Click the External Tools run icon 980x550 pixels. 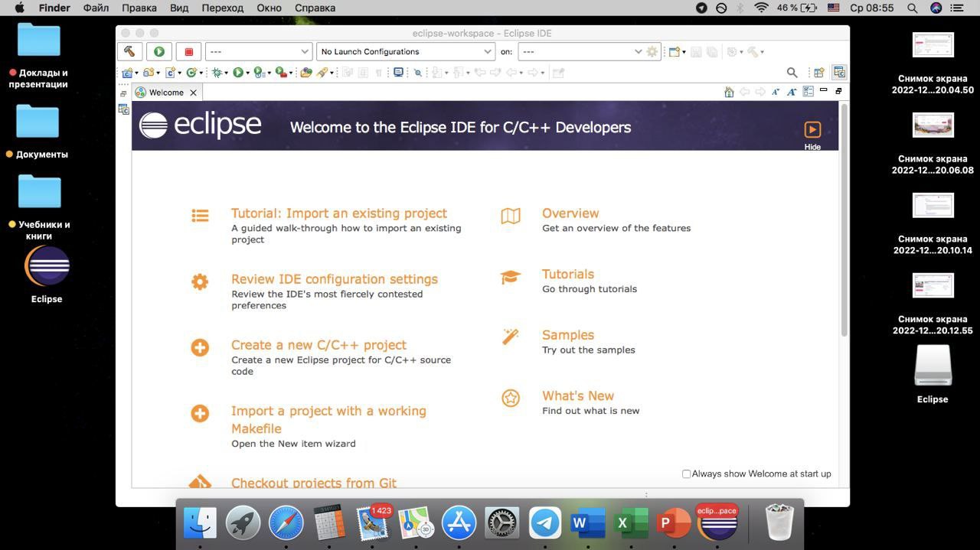coord(281,73)
